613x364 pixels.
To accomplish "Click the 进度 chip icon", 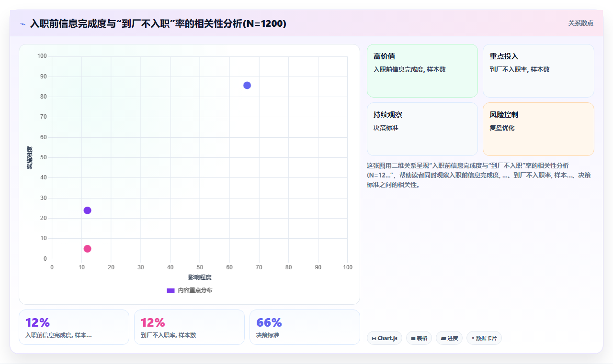I will [443, 339].
